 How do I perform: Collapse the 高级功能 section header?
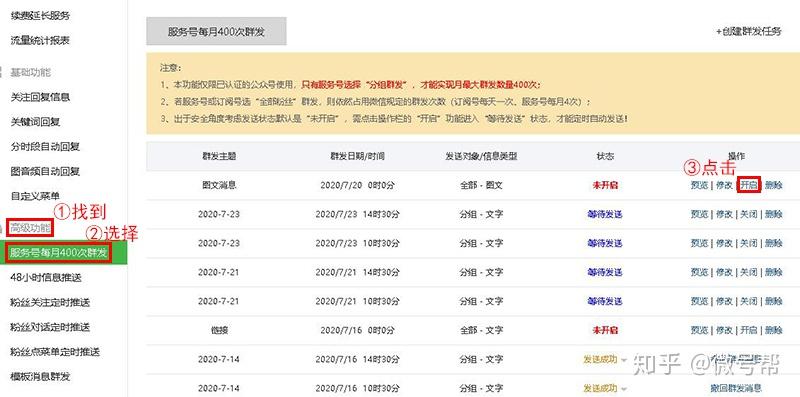(x=31, y=227)
